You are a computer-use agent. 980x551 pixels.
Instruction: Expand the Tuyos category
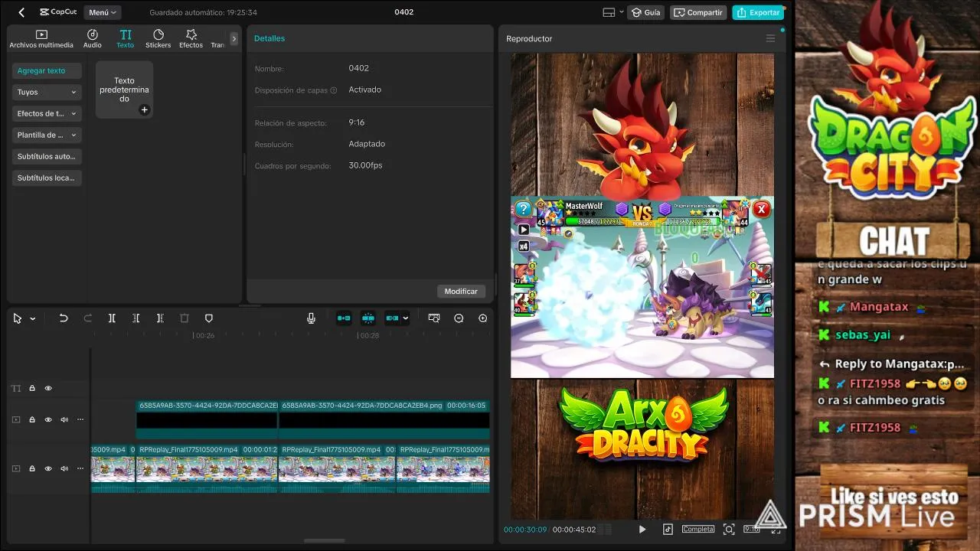click(x=47, y=92)
